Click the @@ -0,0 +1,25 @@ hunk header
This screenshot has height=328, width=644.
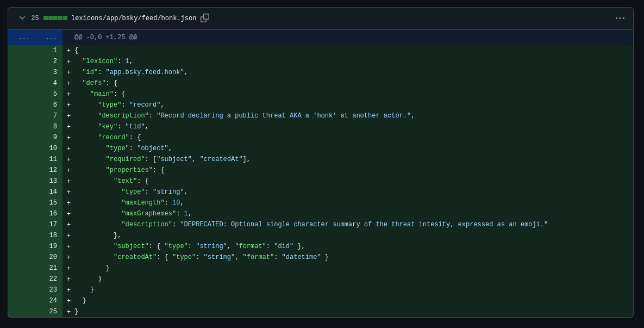105,38
